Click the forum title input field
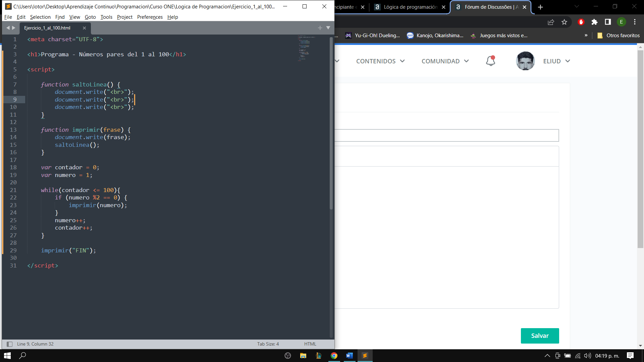The image size is (644, 362). click(447, 135)
